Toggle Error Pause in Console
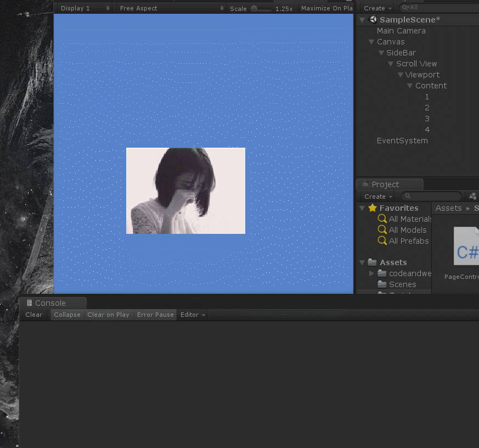Image resolution: width=479 pixels, height=448 pixels. click(x=155, y=315)
